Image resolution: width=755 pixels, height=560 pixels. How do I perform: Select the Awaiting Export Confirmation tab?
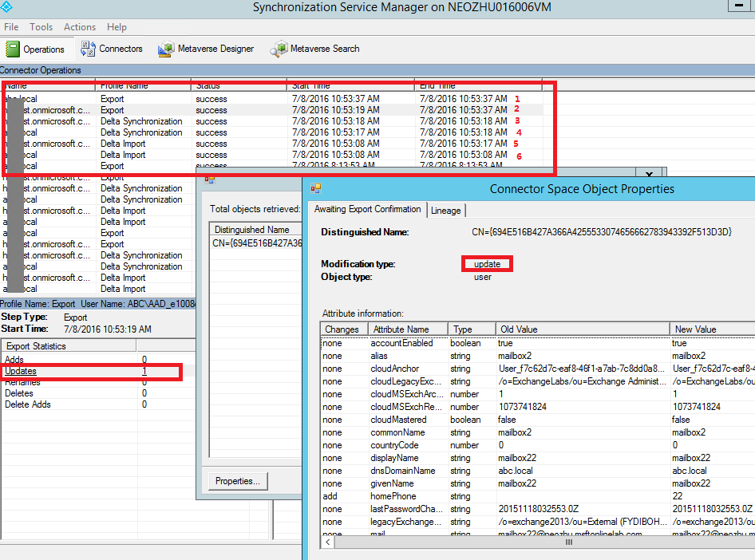tap(367, 209)
